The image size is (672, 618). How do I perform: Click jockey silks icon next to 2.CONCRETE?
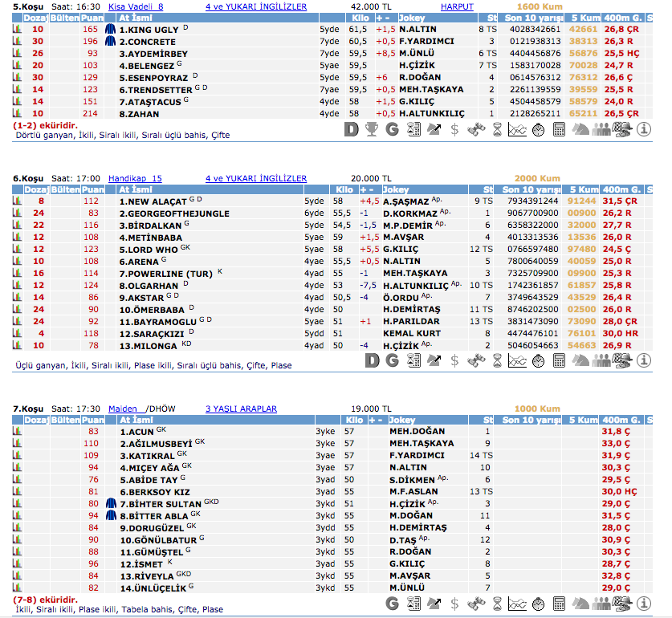pos(110,42)
